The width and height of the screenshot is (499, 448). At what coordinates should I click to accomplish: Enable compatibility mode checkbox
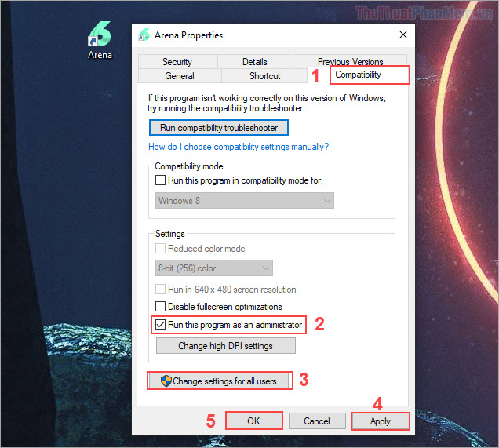coord(161,180)
